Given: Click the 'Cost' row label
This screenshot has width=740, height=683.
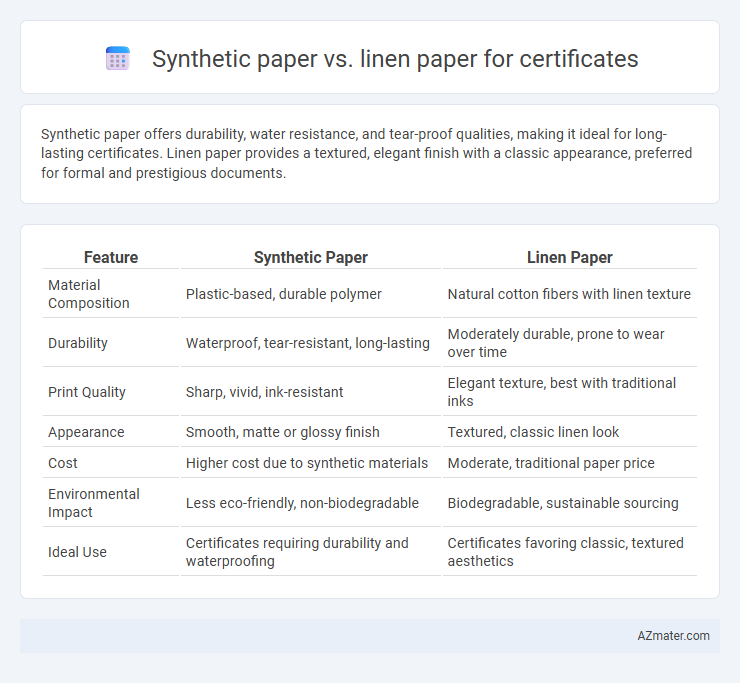Looking at the screenshot, I should tap(63, 464).
